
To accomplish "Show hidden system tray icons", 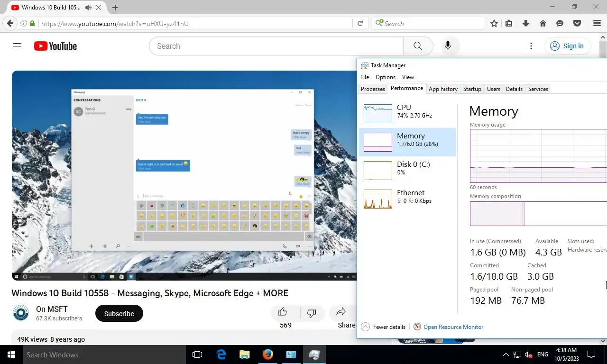I will click(506, 355).
